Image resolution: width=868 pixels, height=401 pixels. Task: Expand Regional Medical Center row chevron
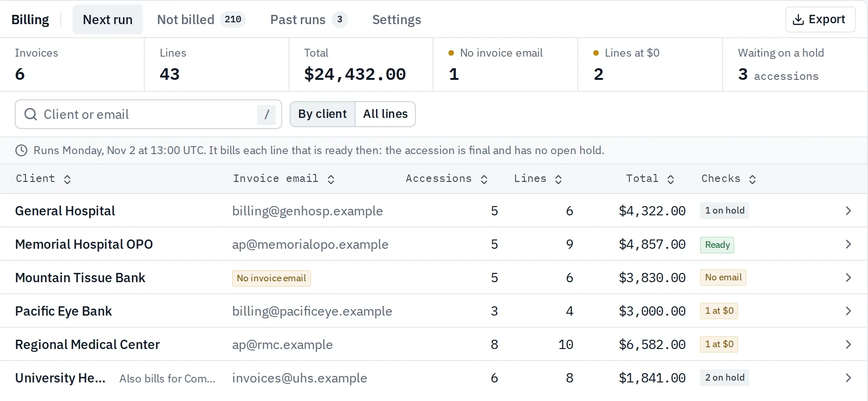point(848,344)
